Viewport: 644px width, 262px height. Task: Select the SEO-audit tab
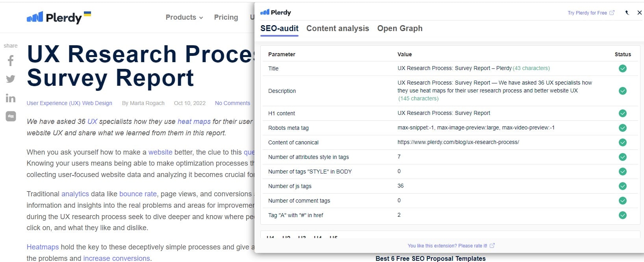[x=279, y=28]
